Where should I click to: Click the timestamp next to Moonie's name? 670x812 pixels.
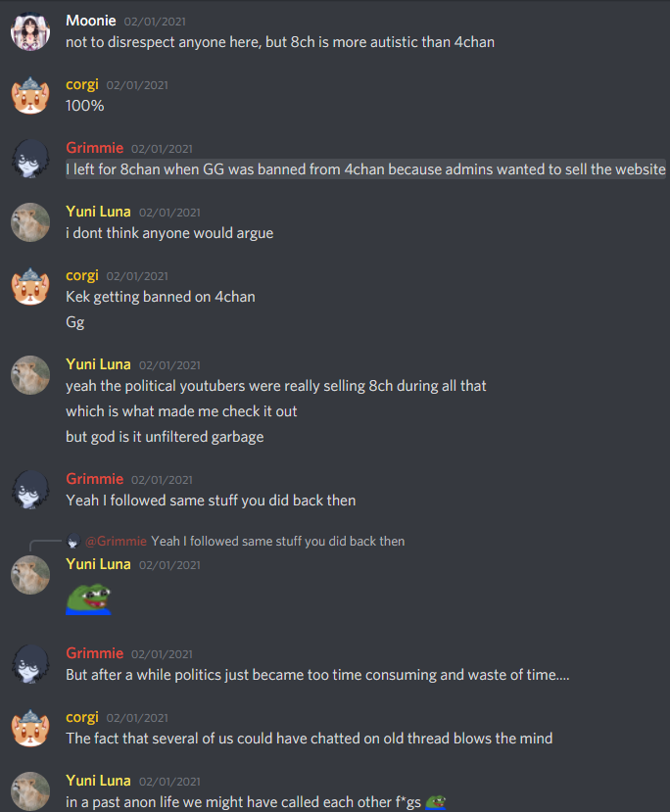point(155,22)
